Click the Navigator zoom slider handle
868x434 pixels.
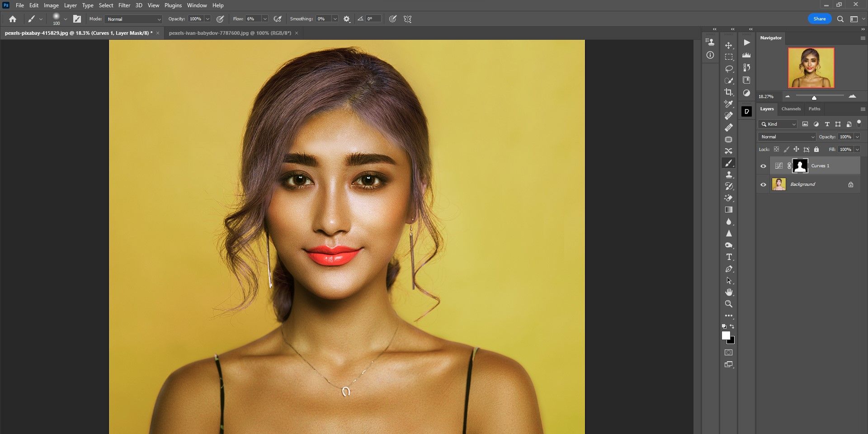pyautogui.click(x=814, y=97)
